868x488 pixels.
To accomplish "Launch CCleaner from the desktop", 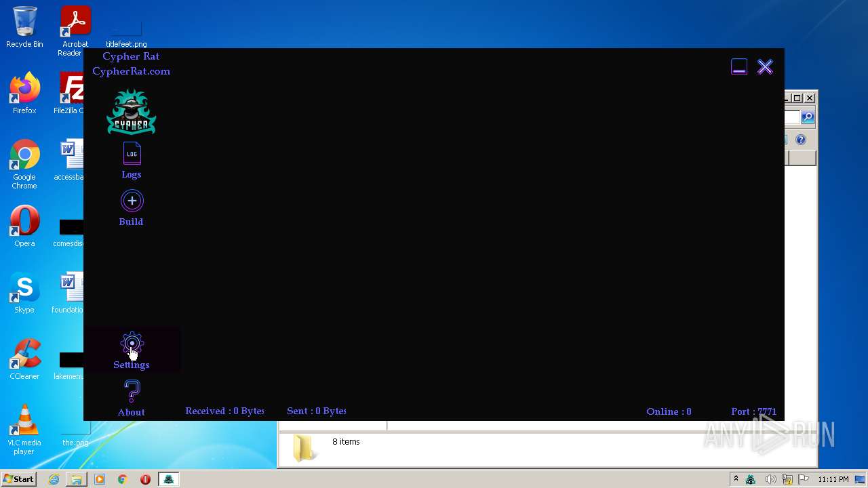I will click(x=24, y=359).
